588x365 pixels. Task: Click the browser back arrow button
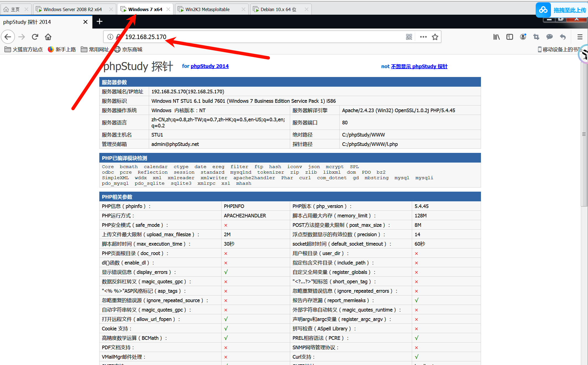pos(8,37)
